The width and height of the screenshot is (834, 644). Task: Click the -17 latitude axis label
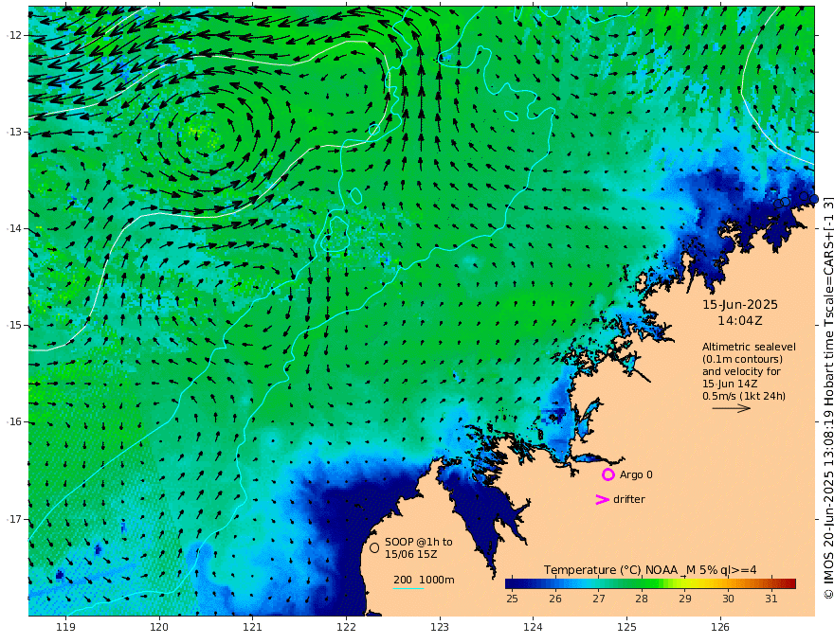pos(14,519)
